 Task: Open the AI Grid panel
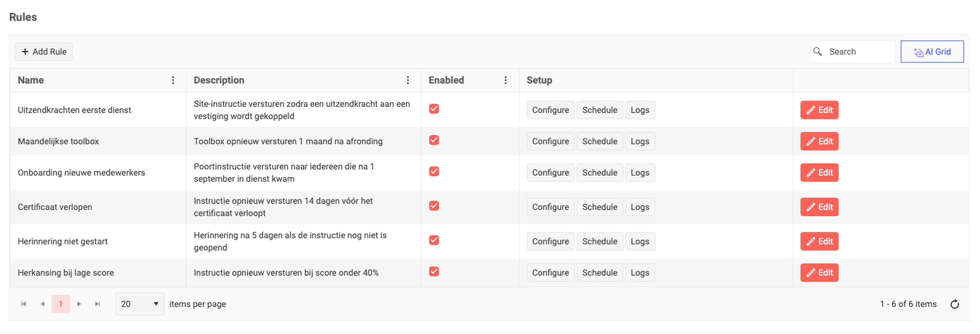point(932,52)
